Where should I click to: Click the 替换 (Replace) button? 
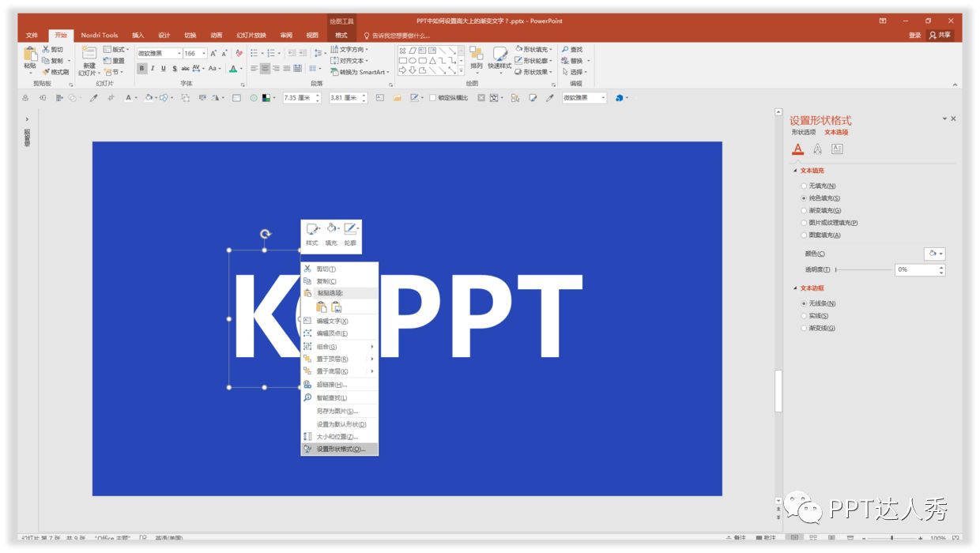click(x=575, y=61)
